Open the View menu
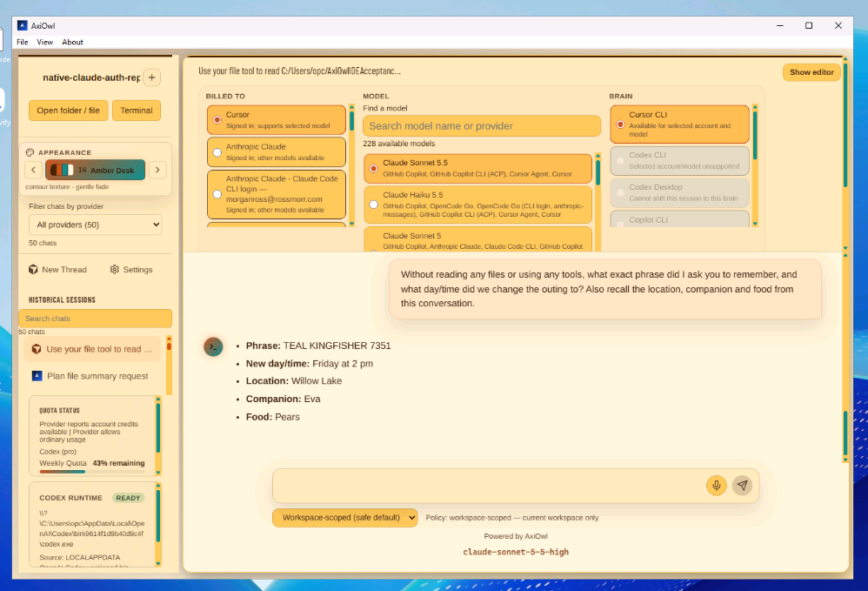The image size is (868, 591). 45,42
